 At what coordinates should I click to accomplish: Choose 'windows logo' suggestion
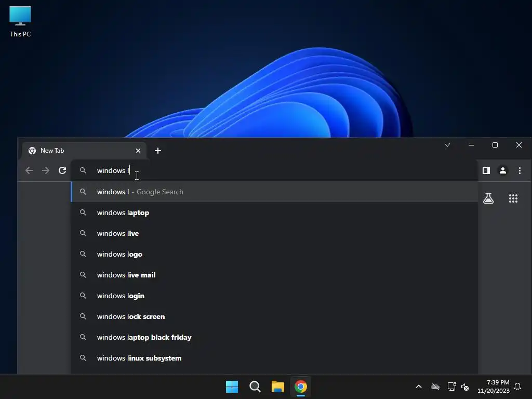[x=274, y=254]
